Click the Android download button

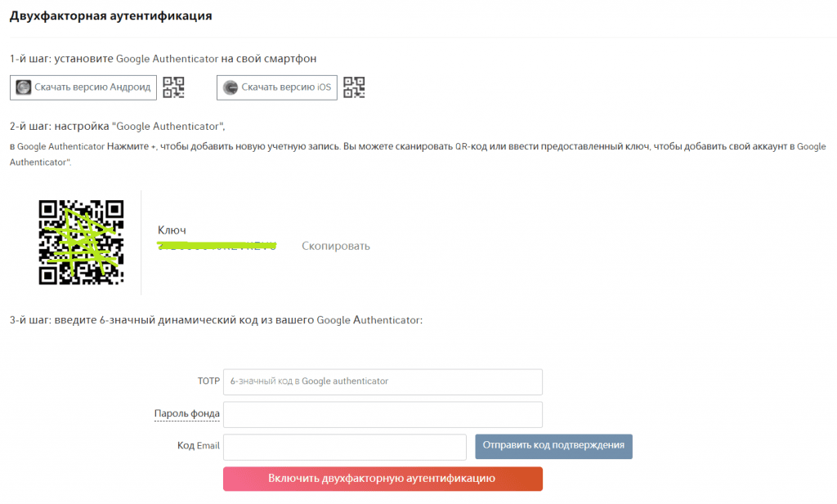(83, 87)
